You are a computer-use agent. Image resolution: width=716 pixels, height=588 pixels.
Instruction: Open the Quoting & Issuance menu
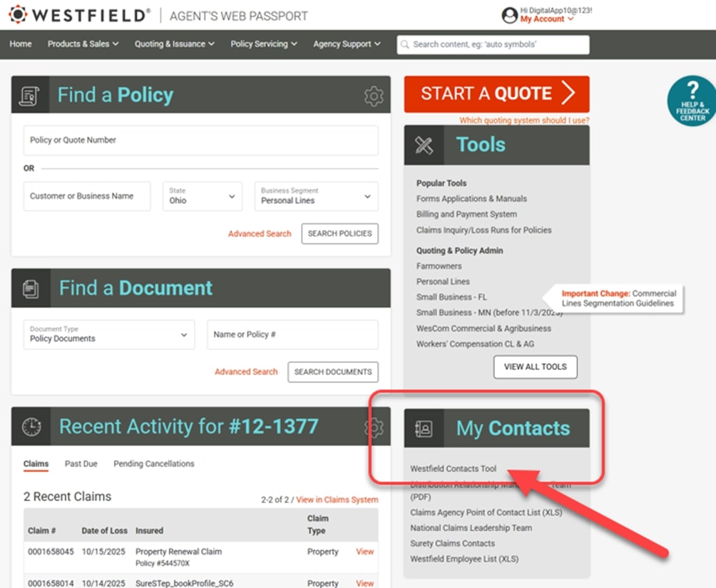pyautogui.click(x=174, y=44)
